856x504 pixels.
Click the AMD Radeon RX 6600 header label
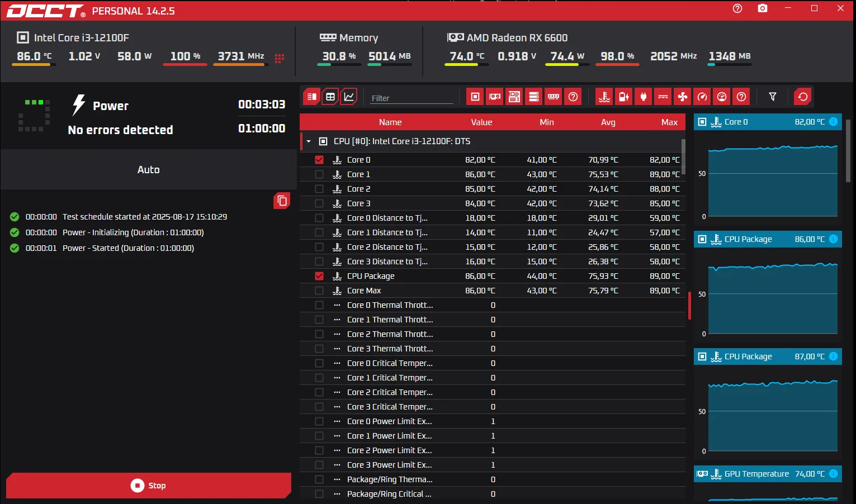click(x=517, y=38)
